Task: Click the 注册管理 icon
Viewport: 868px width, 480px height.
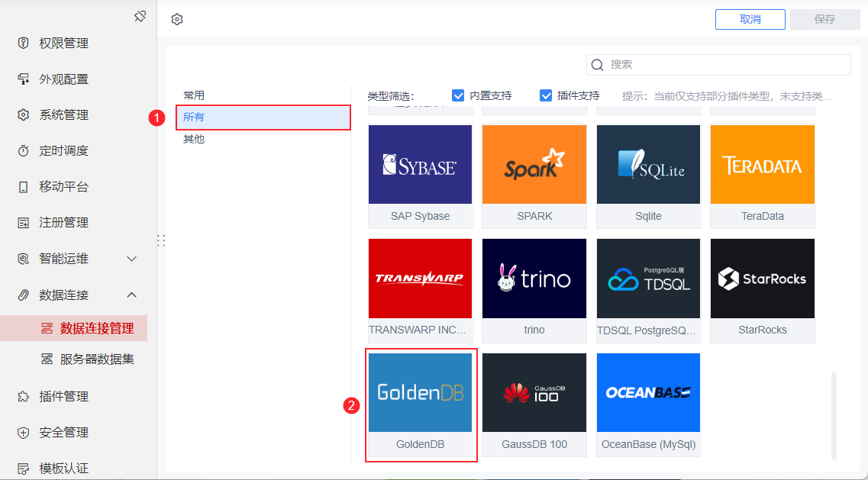Action: 23,223
